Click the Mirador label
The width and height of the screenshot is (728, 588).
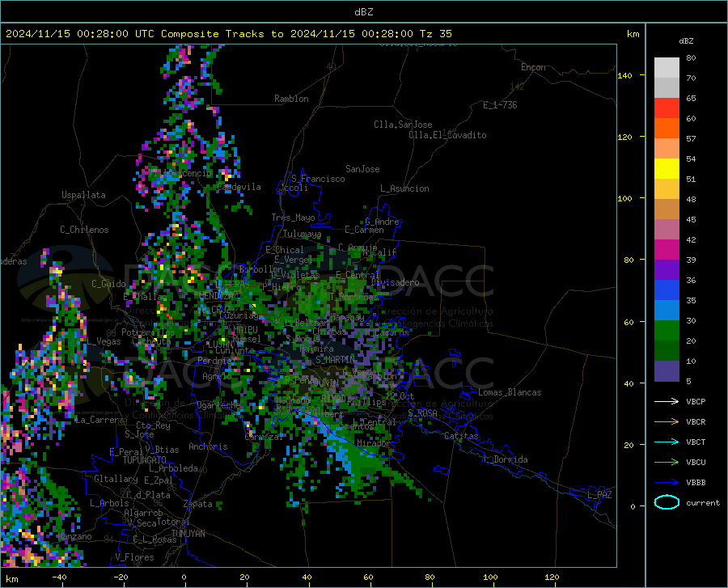[374, 443]
